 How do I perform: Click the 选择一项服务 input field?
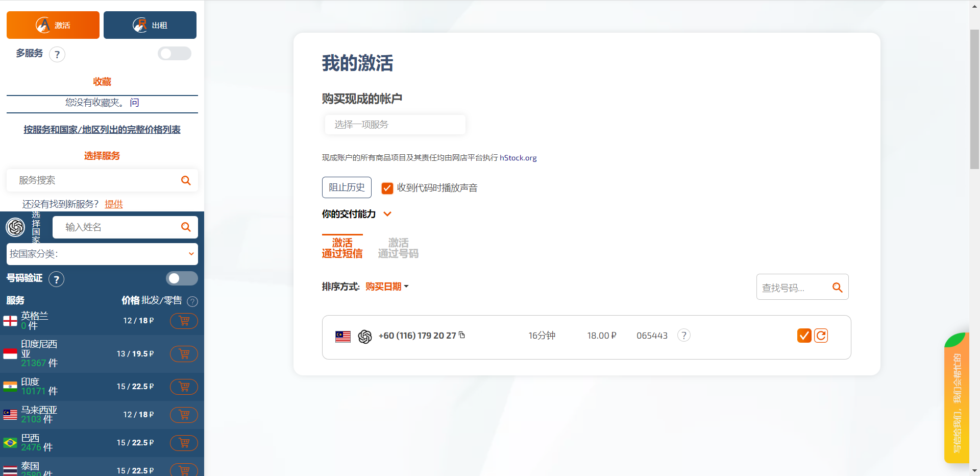coord(395,125)
